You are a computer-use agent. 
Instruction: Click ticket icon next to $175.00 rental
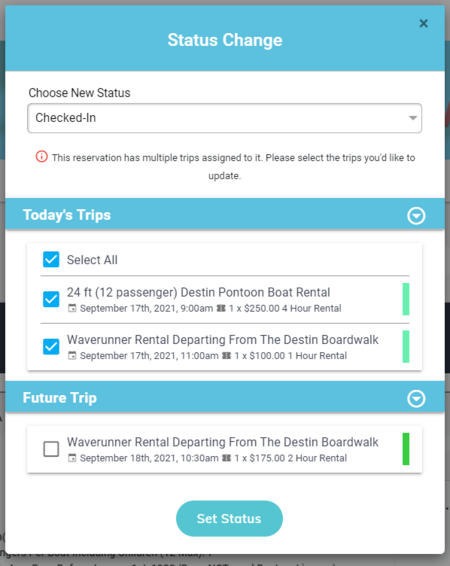coord(226,458)
